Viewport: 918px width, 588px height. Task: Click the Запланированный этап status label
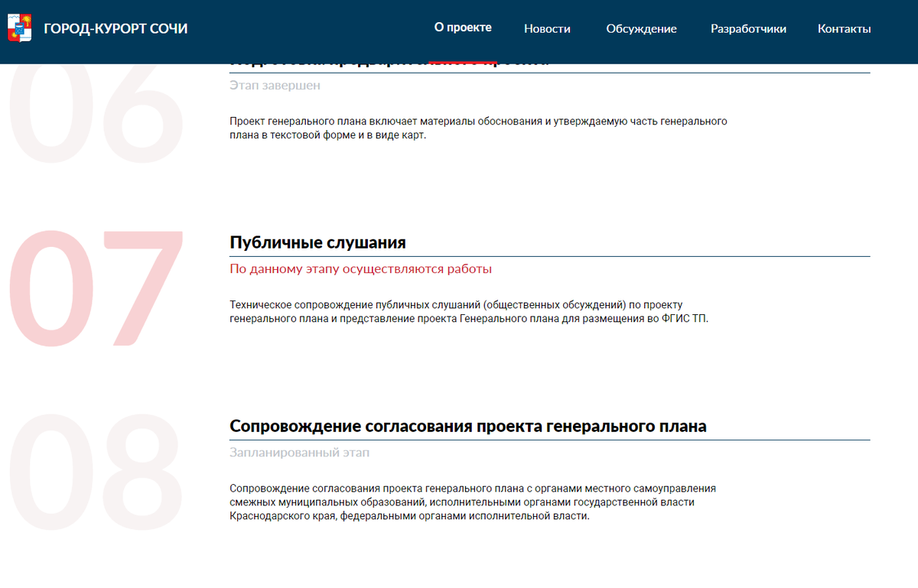(x=299, y=453)
